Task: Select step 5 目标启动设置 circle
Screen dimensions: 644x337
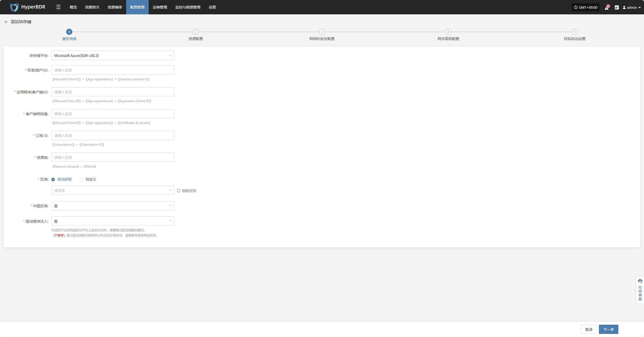Action: (575, 32)
